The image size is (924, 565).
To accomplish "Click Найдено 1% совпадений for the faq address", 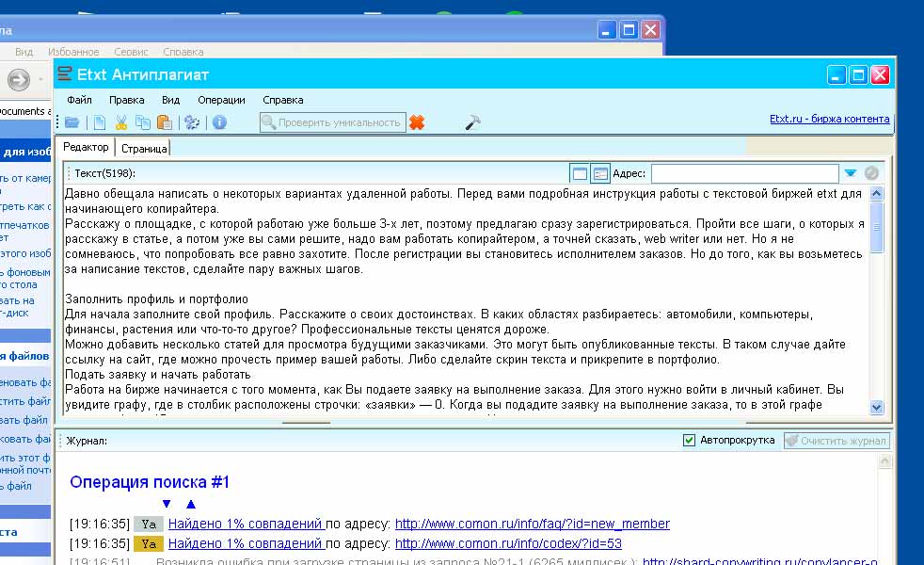I will (246, 524).
